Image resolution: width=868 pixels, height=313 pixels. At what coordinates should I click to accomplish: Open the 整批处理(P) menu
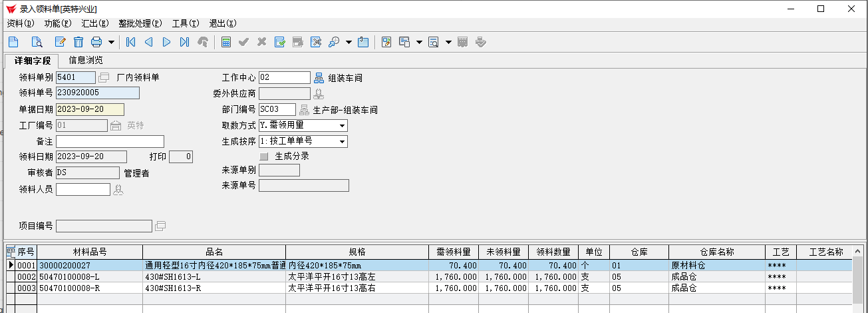(140, 23)
